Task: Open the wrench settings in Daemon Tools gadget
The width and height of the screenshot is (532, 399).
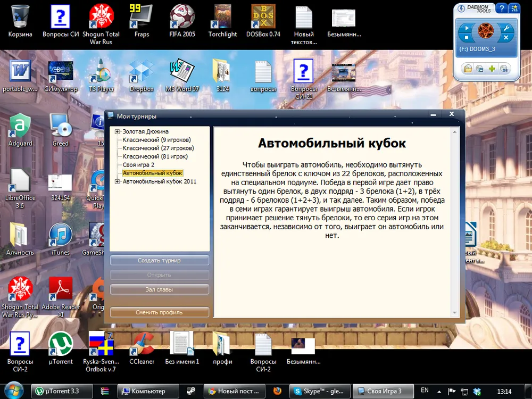Action: [x=506, y=28]
